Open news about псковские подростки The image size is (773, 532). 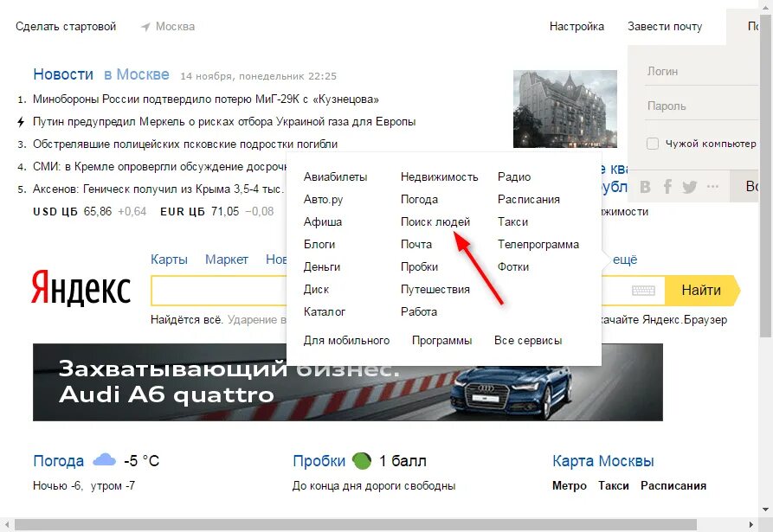click(185, 144)
